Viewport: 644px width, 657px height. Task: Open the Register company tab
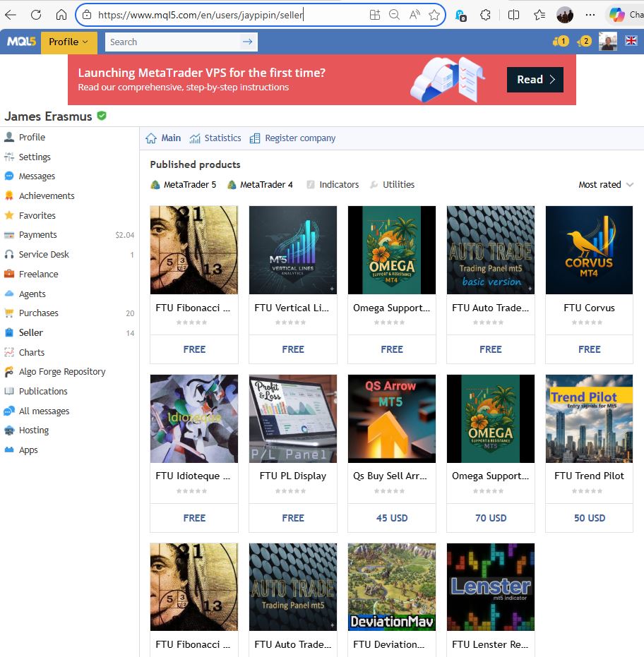292,138
